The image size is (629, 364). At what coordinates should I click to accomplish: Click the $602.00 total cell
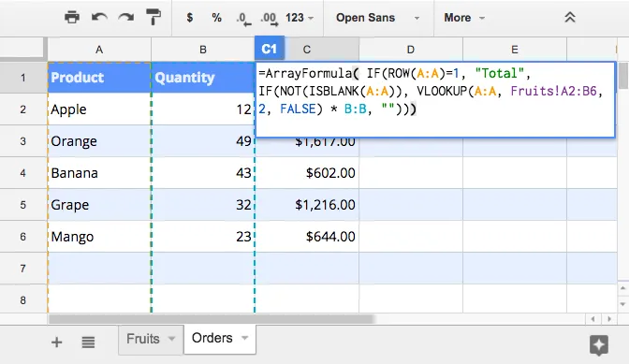pos(307,173)
